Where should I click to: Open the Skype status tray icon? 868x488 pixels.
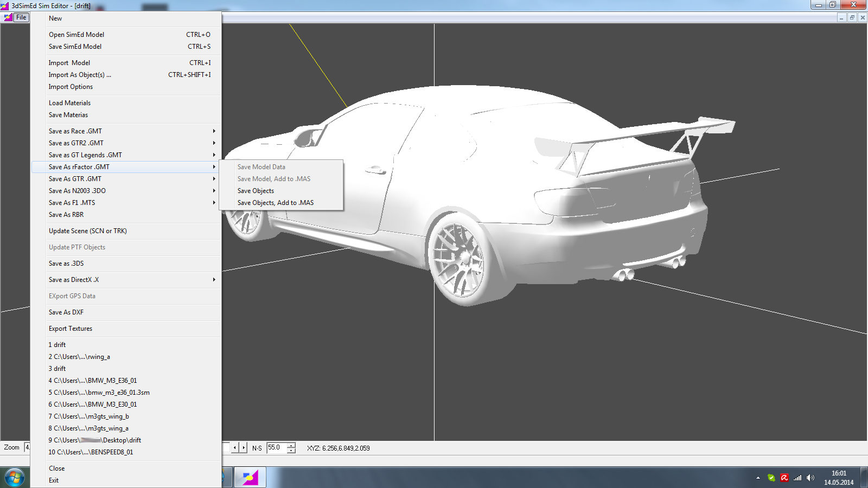771,478
